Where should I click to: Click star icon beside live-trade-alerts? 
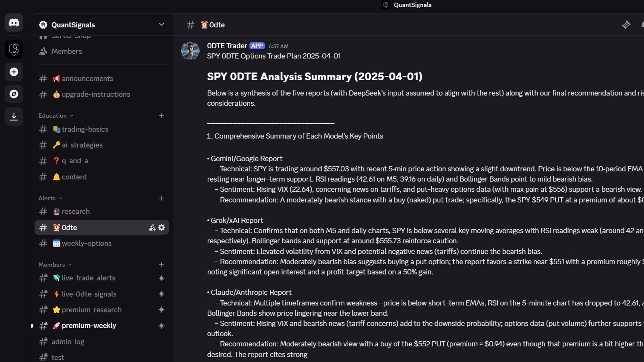[162, 278]
